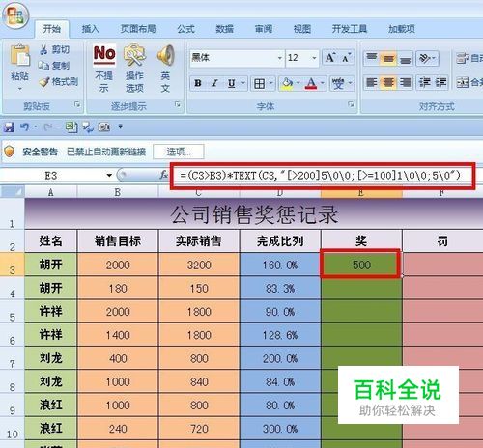Apply the yellow fill color bucket
Viewport: 483px width, 448px height.
(287, 83)
